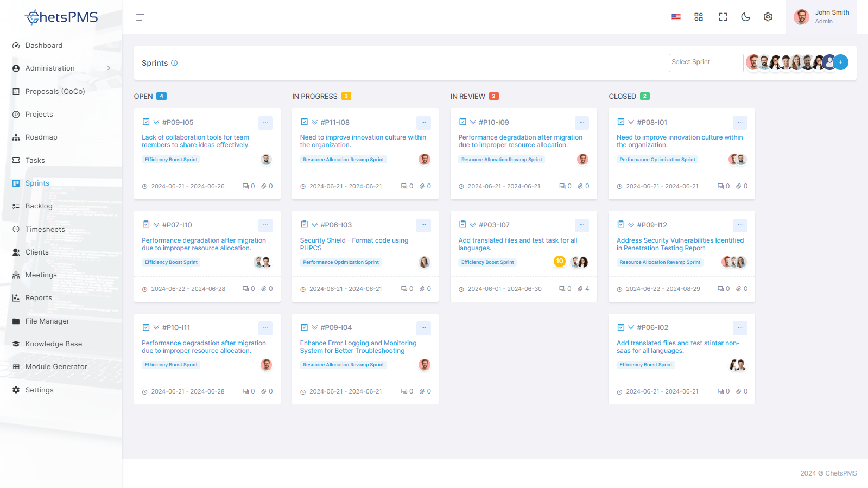
Task: Open options menu on card #P09-I05
Action: [265, 123]
